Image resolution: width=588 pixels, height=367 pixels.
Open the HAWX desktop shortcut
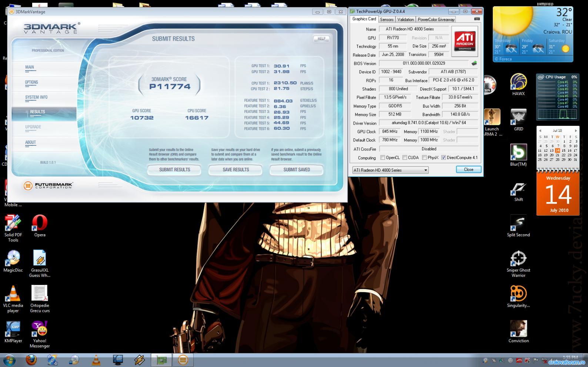pos(518,85)
